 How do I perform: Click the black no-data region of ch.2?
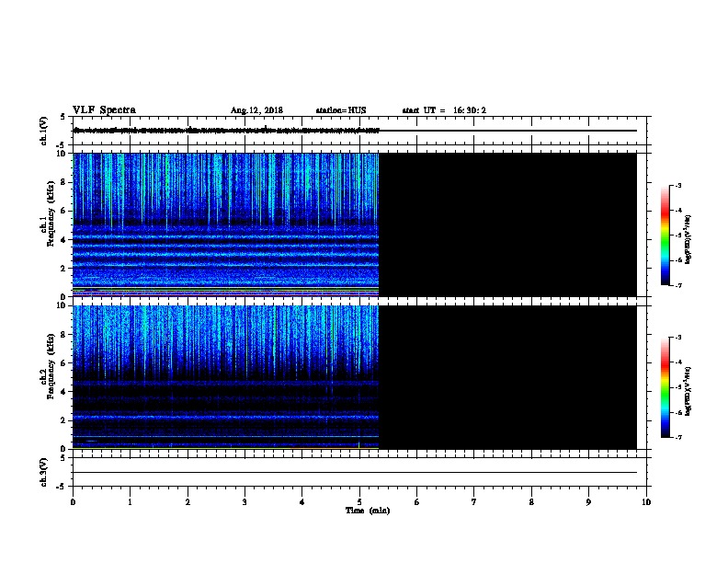(x=507, y=377)
